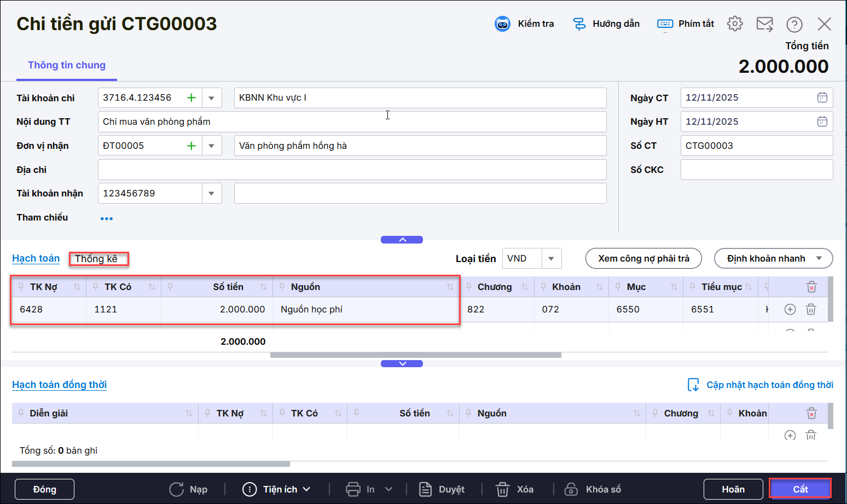
Task: Click Xem công nợ phải trả button
Action: 643,258
